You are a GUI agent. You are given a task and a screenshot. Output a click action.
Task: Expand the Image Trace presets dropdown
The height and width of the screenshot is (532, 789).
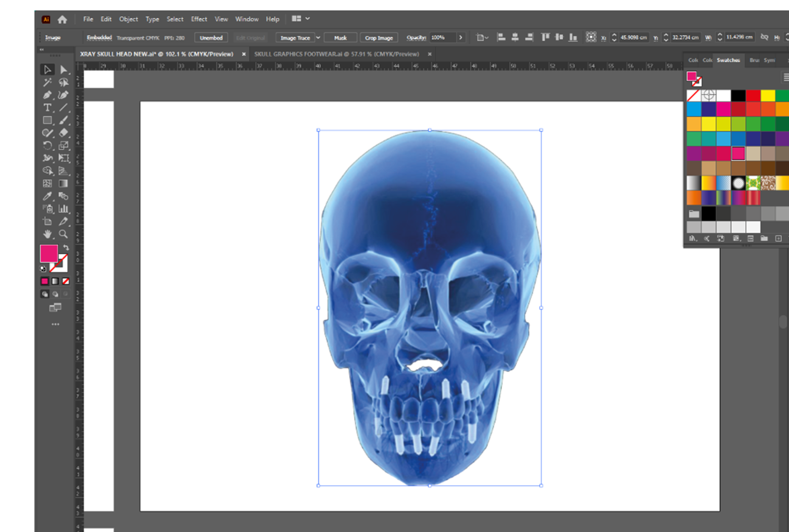point(318,37)
